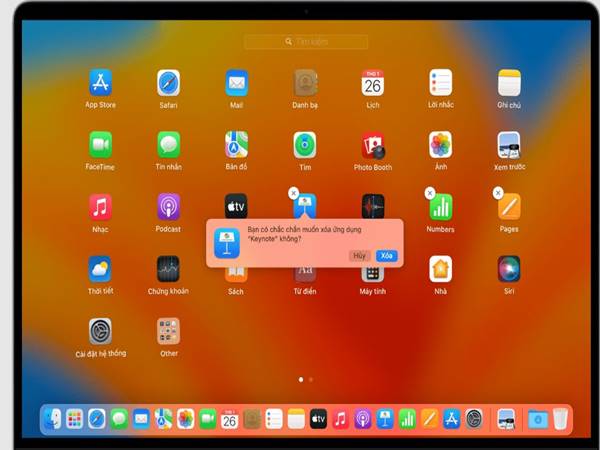Click the delete X badge on Keynote

click(293, 193)
